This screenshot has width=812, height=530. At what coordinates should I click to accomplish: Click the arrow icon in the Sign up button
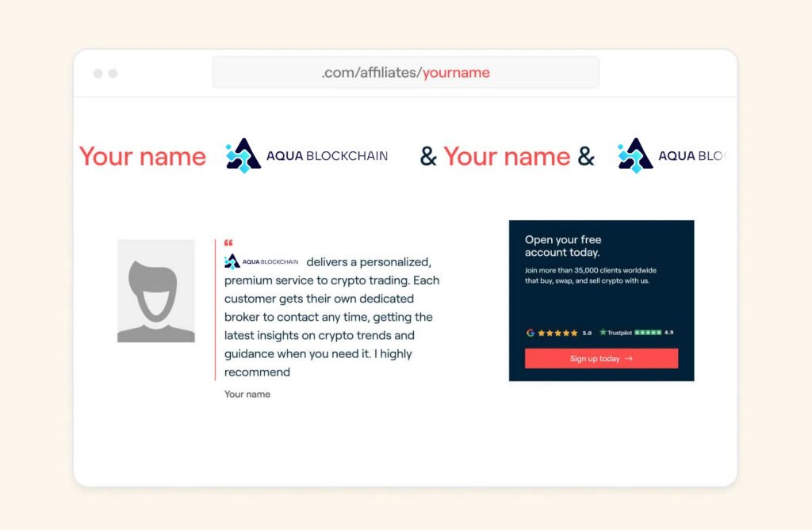pyautogui.click(x=629, y=359)
